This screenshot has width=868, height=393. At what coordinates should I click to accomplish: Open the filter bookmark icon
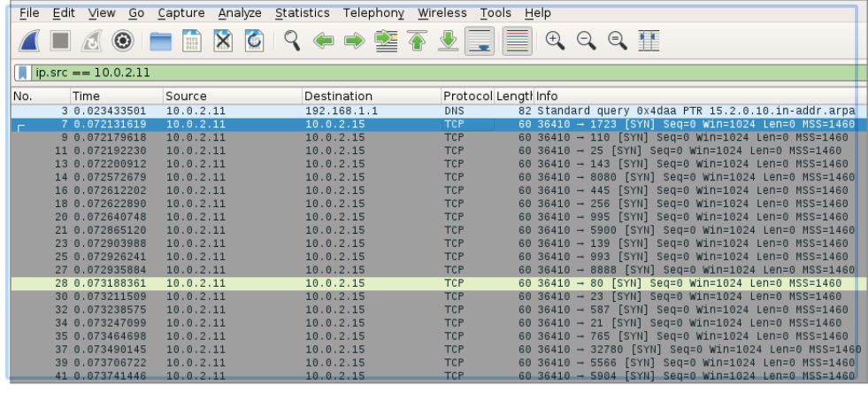23,73
